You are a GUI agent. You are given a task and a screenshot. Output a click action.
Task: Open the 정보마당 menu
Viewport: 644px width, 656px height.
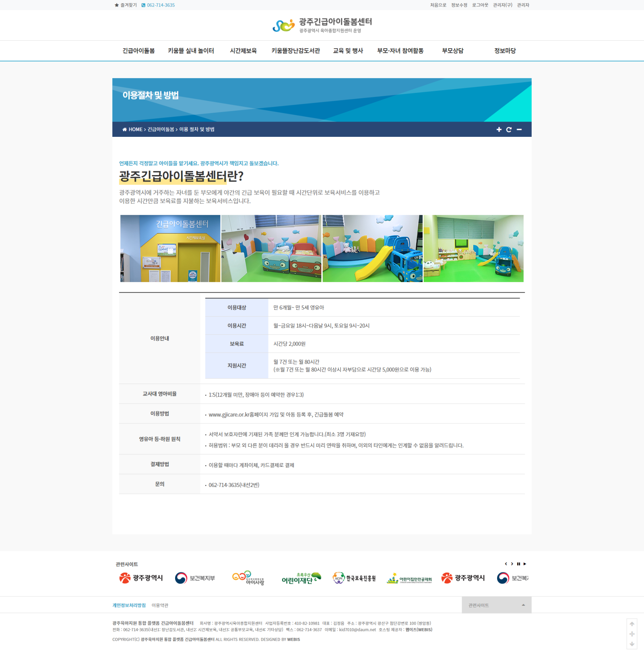505,51
